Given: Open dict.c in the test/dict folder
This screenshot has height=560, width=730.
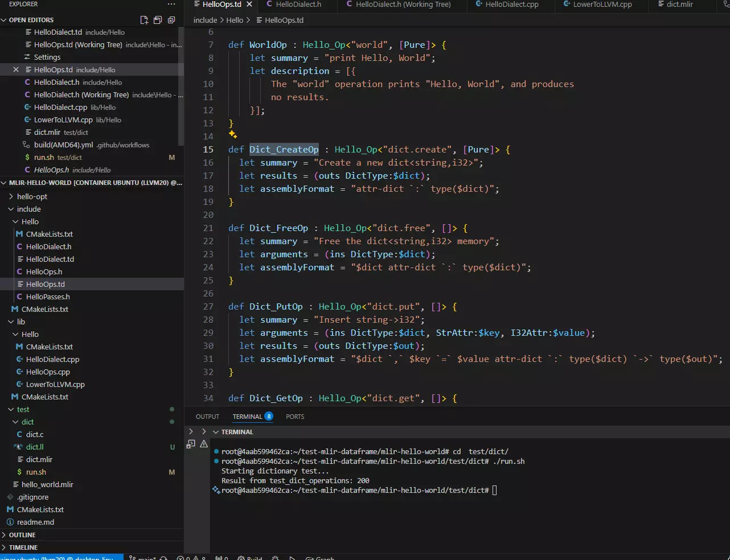Looking at the screenshot, I should tap(35, 434).
